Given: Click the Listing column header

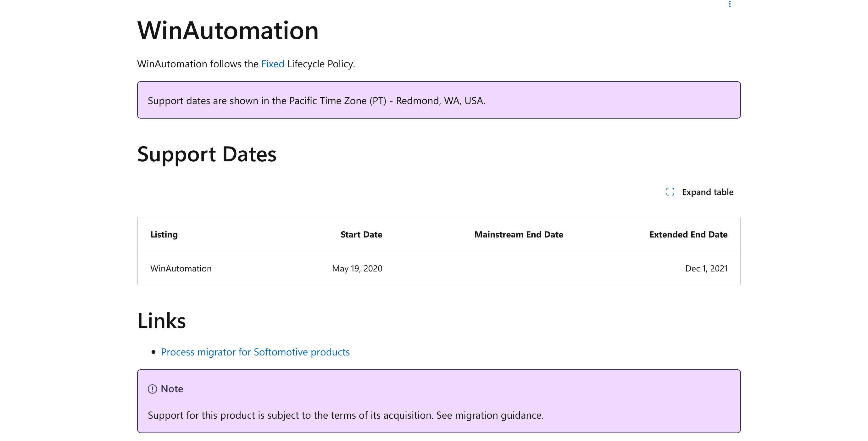Looking at the screenshot, I should [164, 234].
